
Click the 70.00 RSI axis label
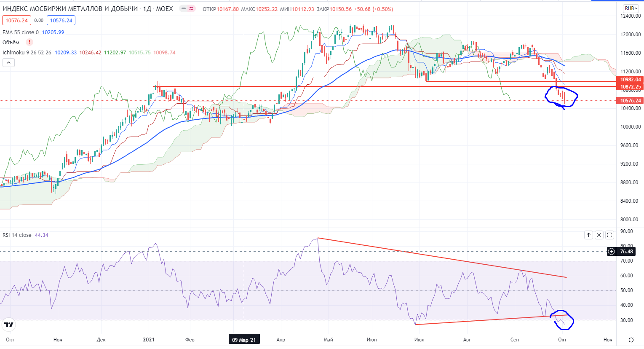(x=627, y=261)
